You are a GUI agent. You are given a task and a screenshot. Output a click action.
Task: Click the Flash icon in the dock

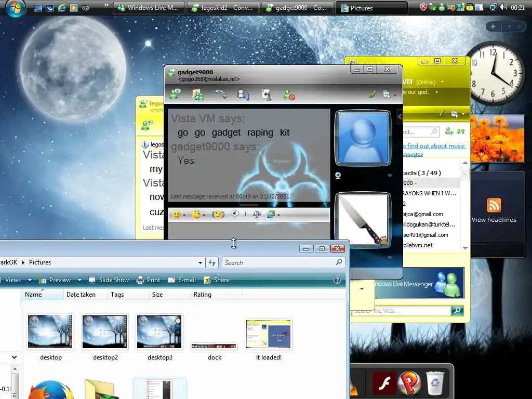pos(384,383)
